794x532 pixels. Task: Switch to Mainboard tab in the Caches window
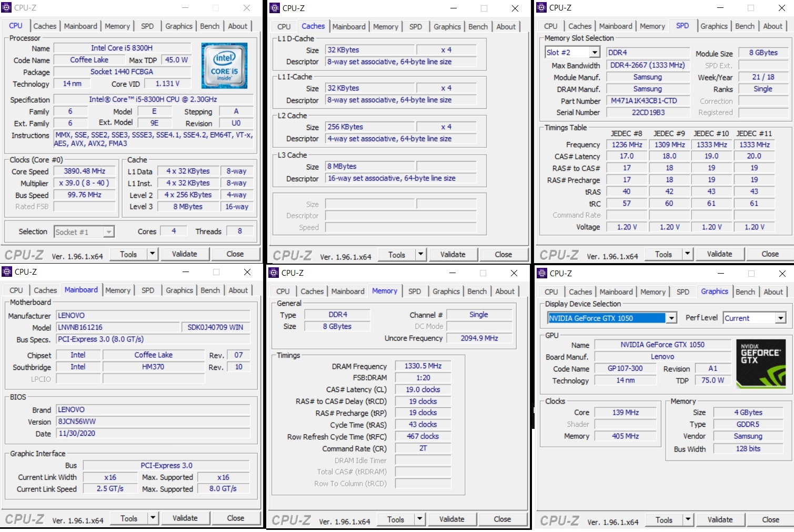tap(349, 26)
